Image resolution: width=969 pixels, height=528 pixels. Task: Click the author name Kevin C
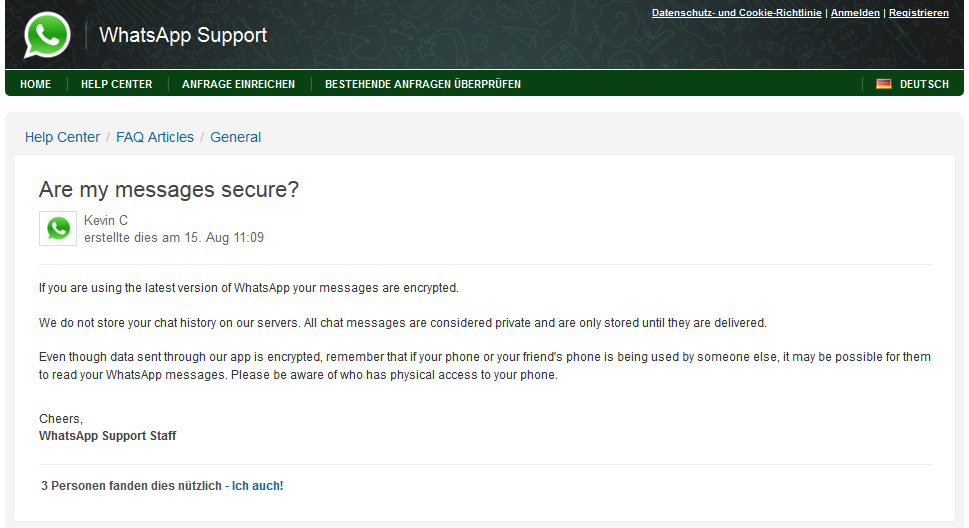point(106,220)
